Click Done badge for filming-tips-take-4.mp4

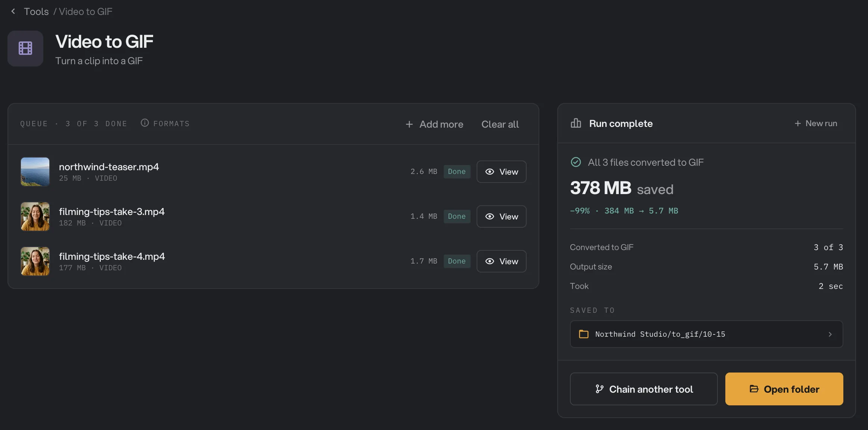pos(457,261)
